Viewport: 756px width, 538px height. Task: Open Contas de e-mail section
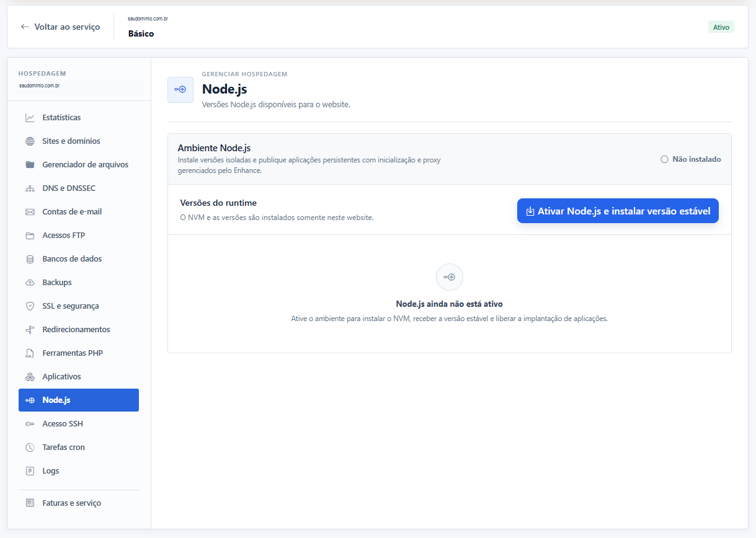click(79, 212)
